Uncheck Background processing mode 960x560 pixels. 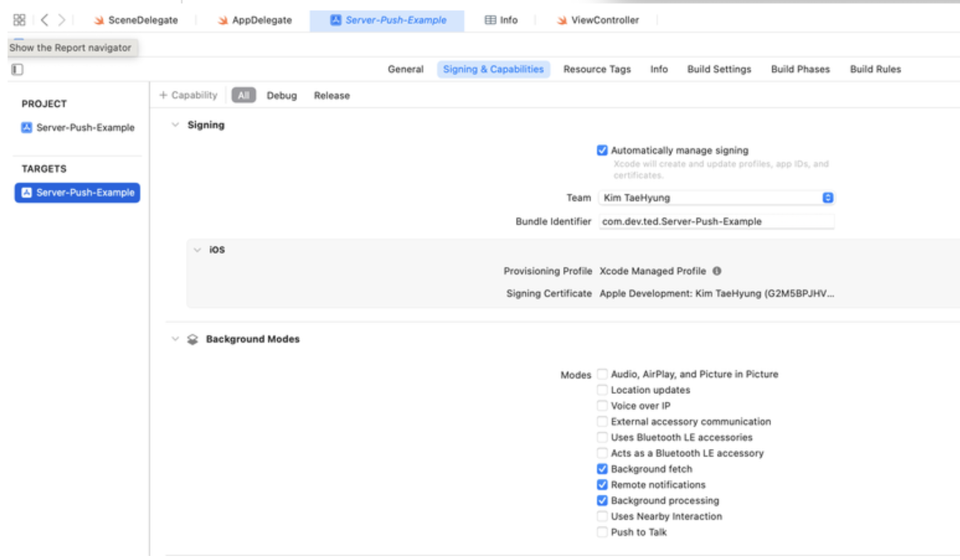[602, 500]
